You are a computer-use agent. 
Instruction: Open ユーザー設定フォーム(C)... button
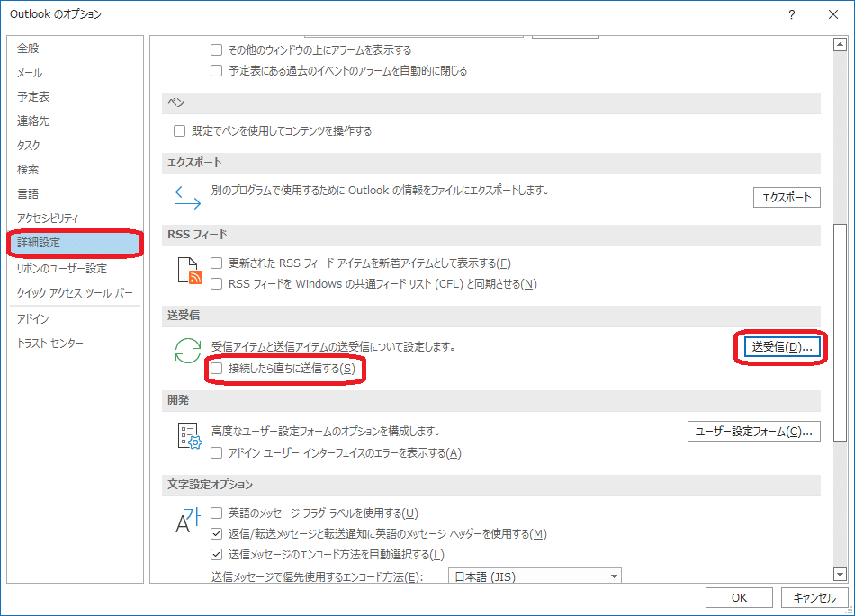pyautogui.click(x=754, y=432)
